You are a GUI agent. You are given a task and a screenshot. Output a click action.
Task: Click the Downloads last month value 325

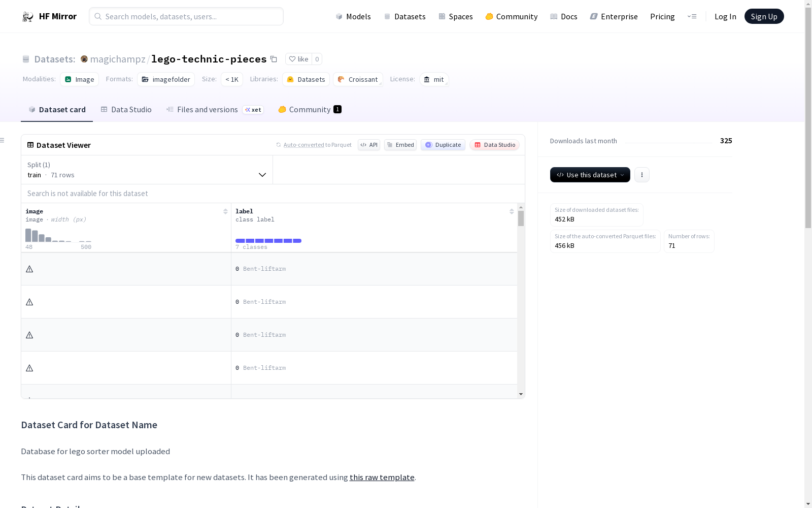pyautogui.click(x=726, y=141)
